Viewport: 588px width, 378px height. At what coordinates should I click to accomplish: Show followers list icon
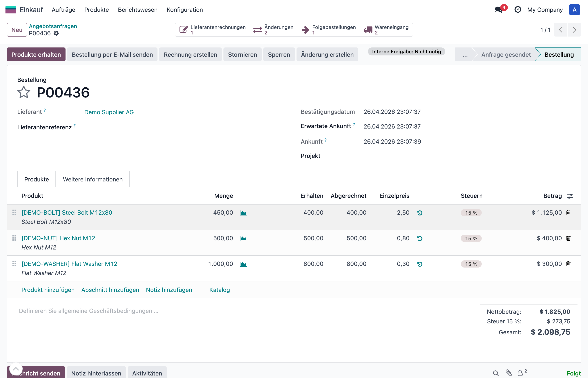click(x=522, y=373)
